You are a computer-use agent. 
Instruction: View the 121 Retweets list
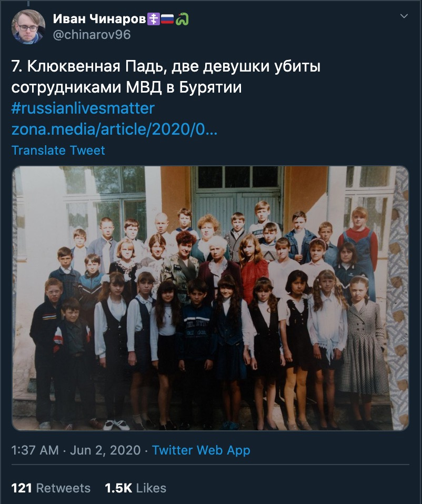coord(51,488)
